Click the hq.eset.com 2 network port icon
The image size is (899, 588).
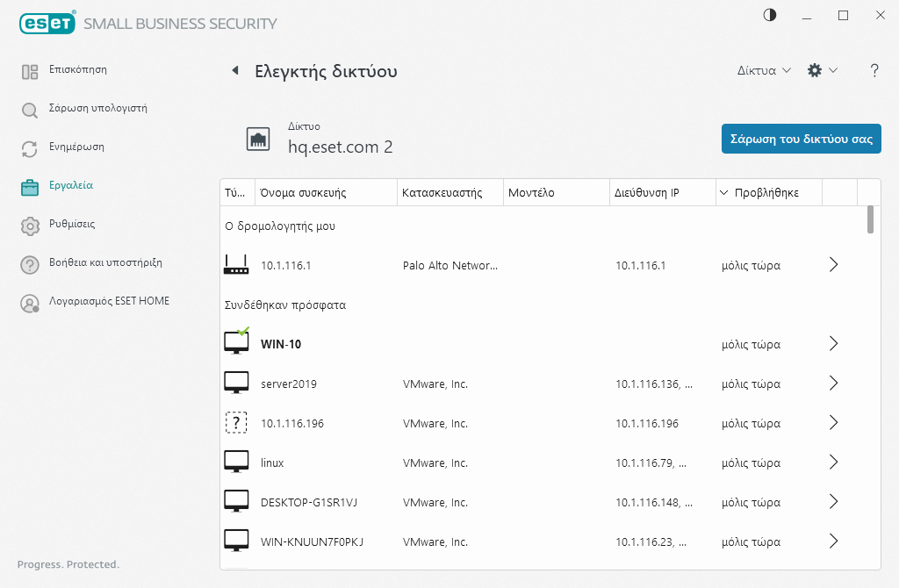pos(258,140)
